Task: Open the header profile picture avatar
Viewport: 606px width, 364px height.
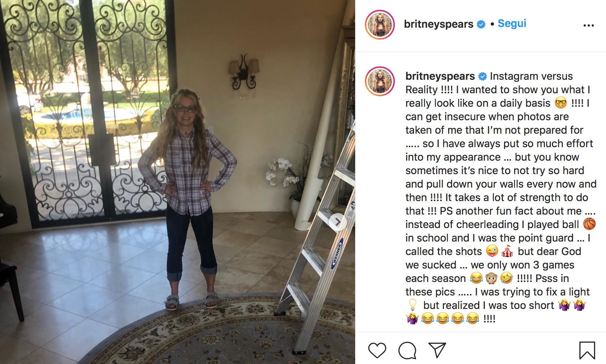Action: (x=379, y=25)
